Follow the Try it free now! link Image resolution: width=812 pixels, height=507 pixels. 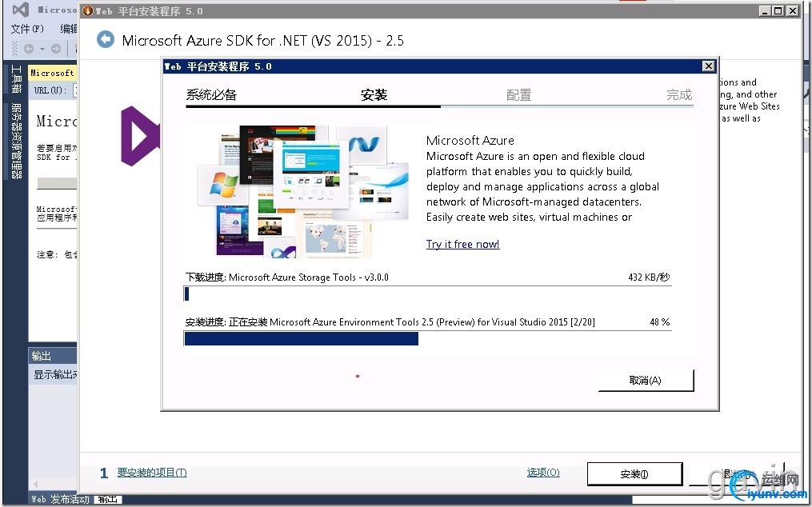click(x=463, y=244)
